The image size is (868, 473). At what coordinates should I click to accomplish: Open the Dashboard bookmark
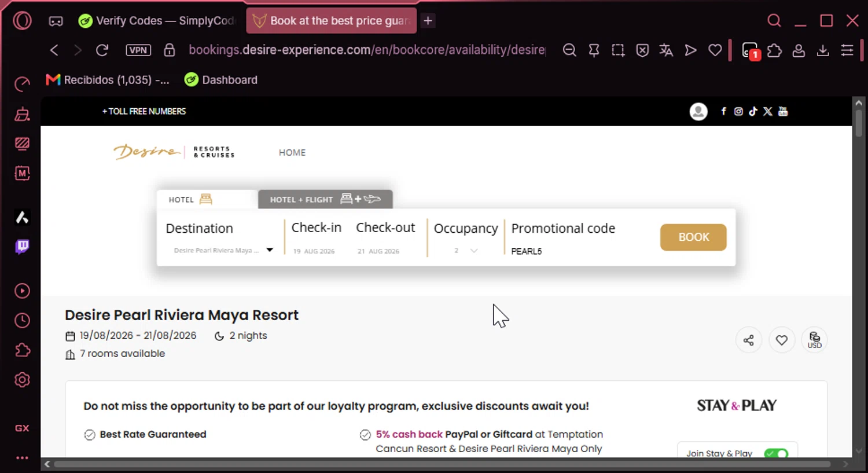[x=221, y=80]
